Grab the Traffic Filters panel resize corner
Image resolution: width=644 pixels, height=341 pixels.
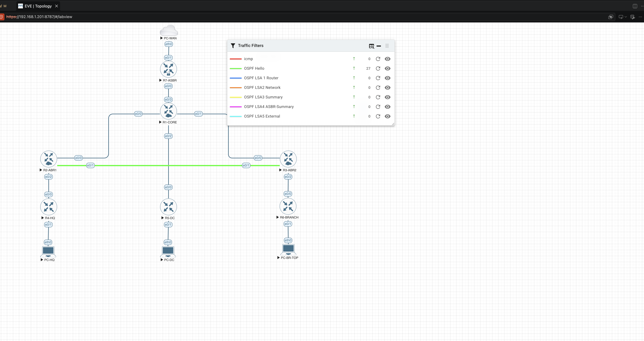point(393,124)
